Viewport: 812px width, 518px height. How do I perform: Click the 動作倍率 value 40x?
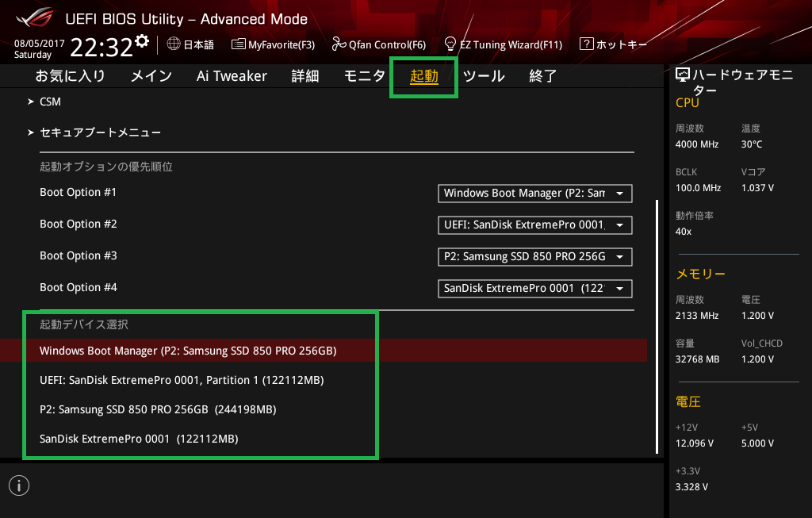pos(684,232)
